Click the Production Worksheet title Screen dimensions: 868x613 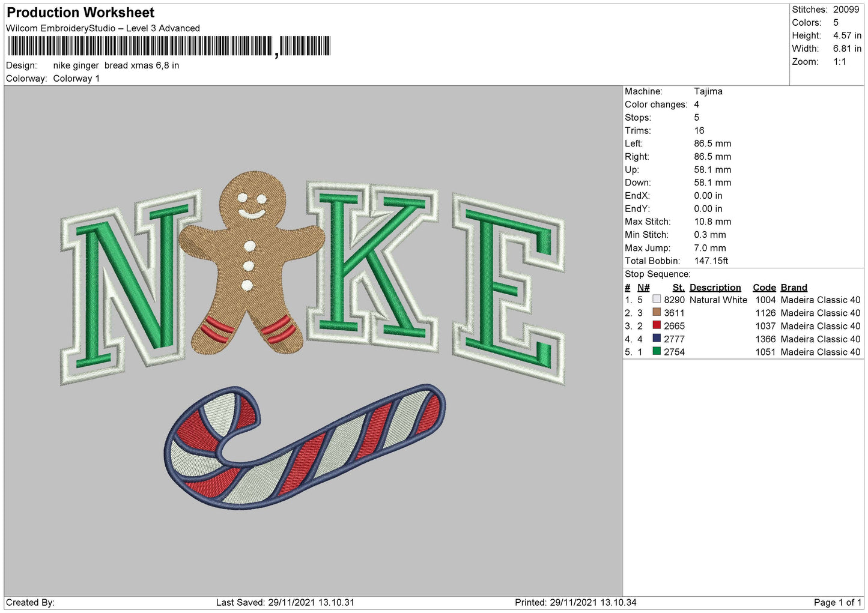(80, 13)
